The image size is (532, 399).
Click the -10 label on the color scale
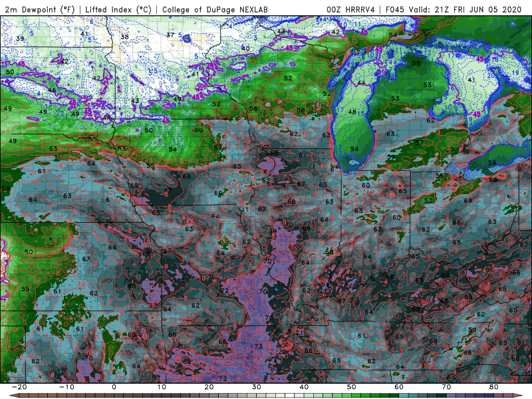tap(66, 387)
